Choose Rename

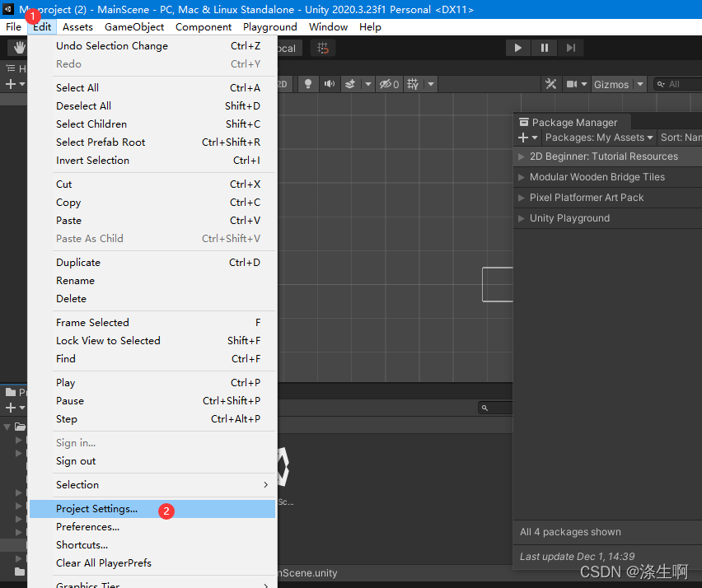point(152,281)
